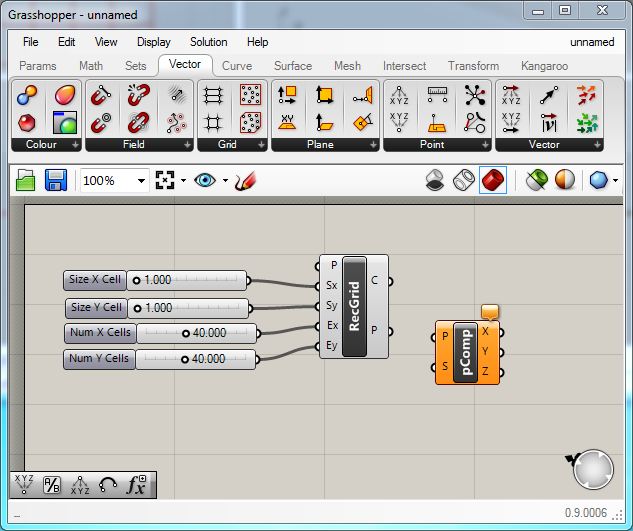Screen dimensions: 633x531
Task: Switch to the Kangaroo tab
Action: (544, 66)
